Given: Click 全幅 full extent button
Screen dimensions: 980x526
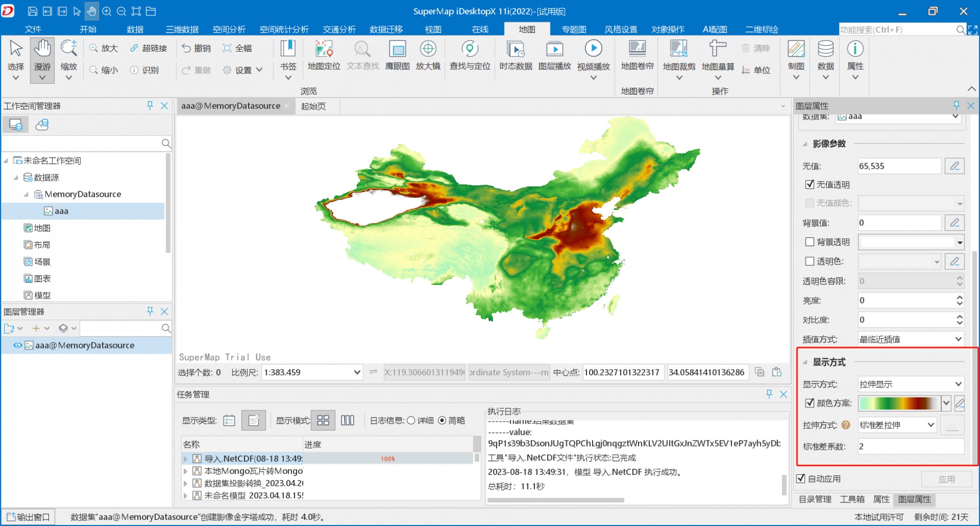Looking at the screenshot, I should point(237,48).
